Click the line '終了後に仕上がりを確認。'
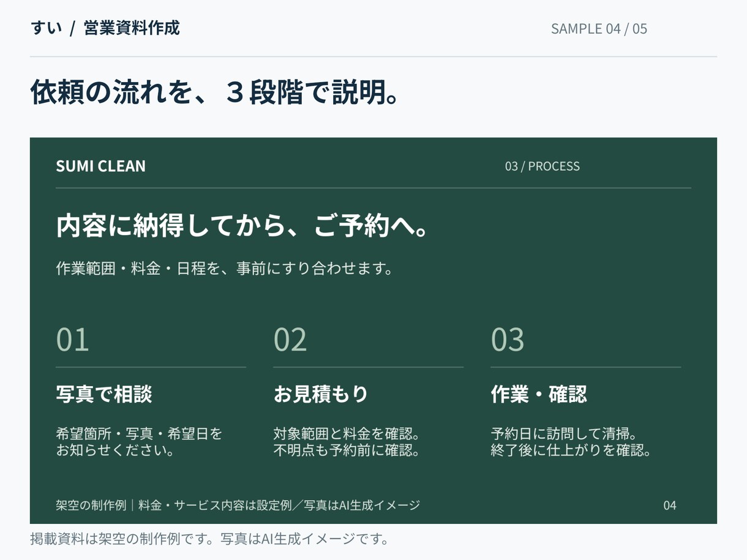 click(x=571, y=451)
